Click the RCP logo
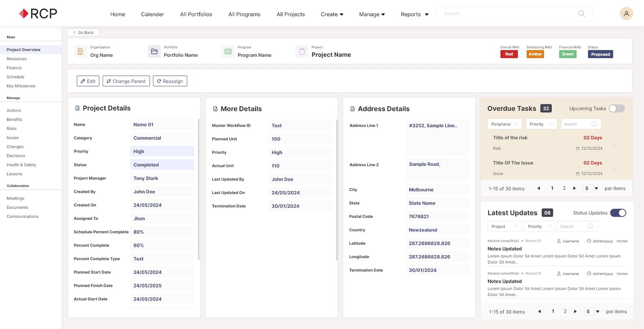Screen dimensions: 644x329 38,14
